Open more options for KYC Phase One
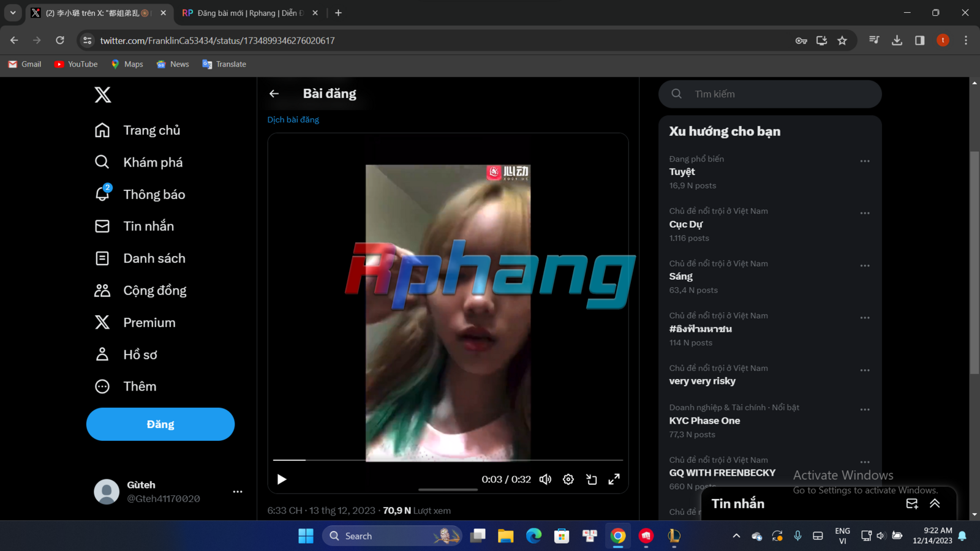Viewport: 980px width, 551px height. point(865,410)
